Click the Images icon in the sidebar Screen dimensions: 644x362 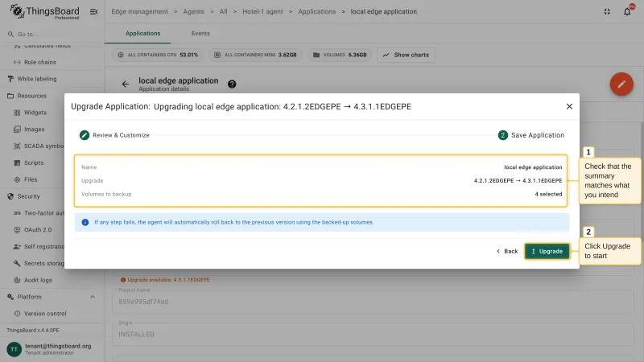[17, 130]
